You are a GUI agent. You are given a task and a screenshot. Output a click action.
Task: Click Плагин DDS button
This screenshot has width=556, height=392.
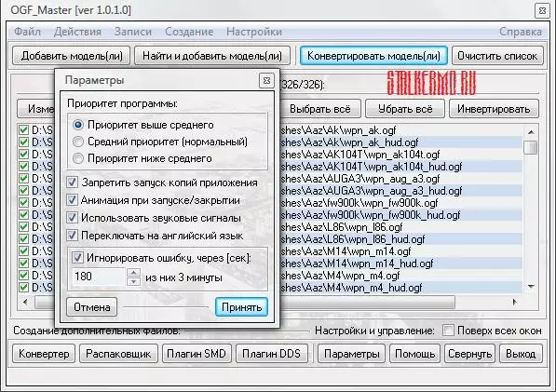(271, 354)
